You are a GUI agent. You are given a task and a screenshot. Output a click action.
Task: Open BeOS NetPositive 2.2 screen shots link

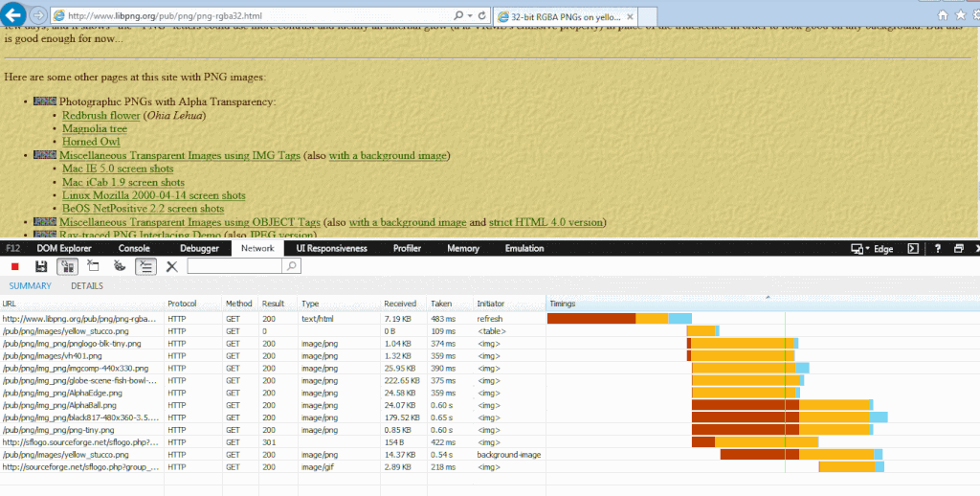[x=144, y=209]
